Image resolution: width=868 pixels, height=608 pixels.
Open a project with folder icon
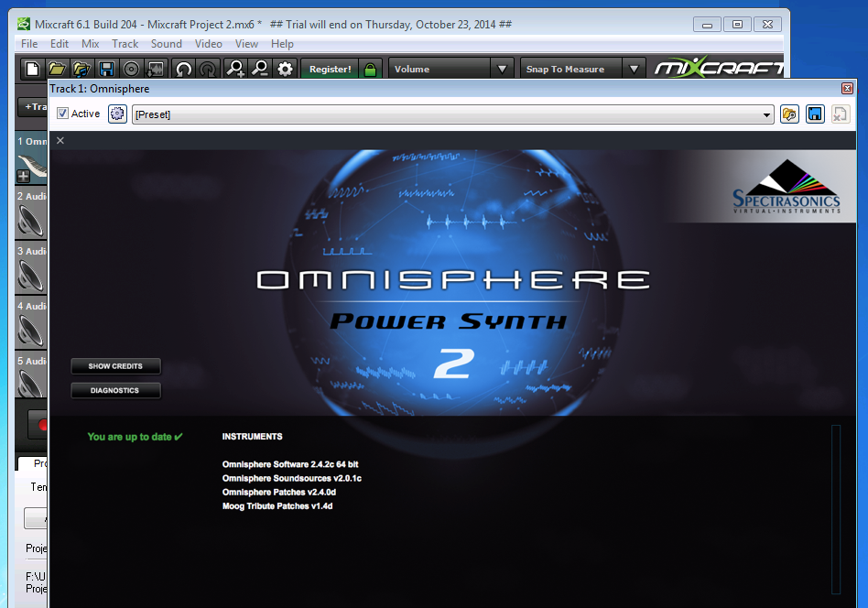pos(57,70)
